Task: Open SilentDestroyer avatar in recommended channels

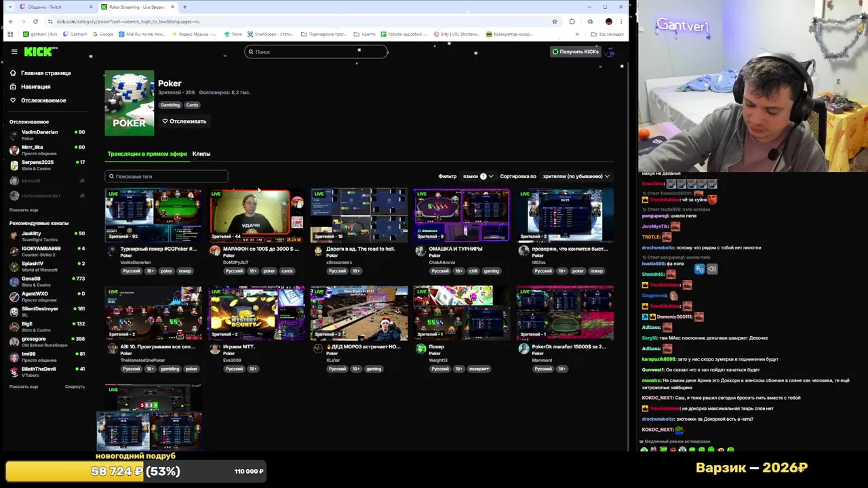Action: tap(14, 311)
